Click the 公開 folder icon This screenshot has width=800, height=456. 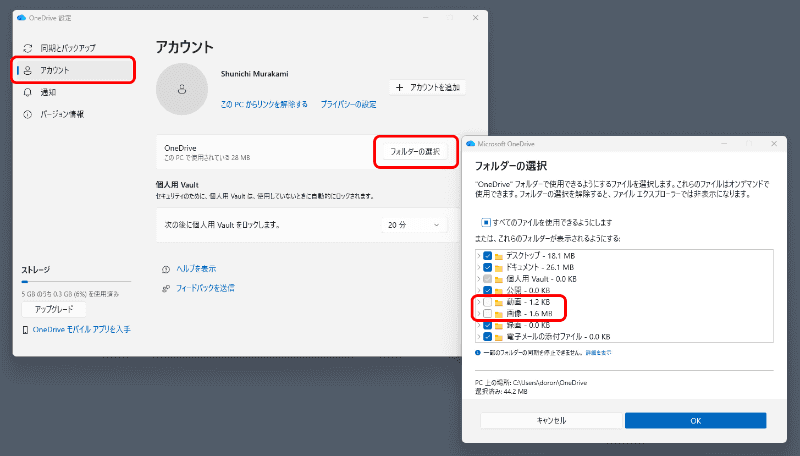pyautogui.click(x=499, y=291)
